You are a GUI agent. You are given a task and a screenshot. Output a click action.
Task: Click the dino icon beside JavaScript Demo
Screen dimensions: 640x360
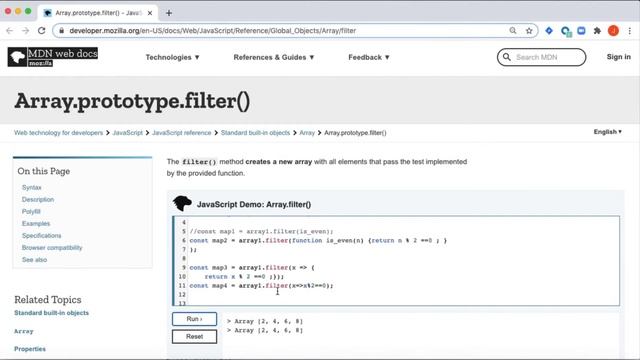[182, 203]
